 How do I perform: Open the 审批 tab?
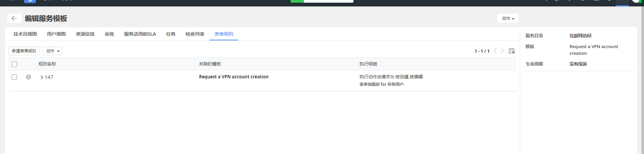coord(109,34)
